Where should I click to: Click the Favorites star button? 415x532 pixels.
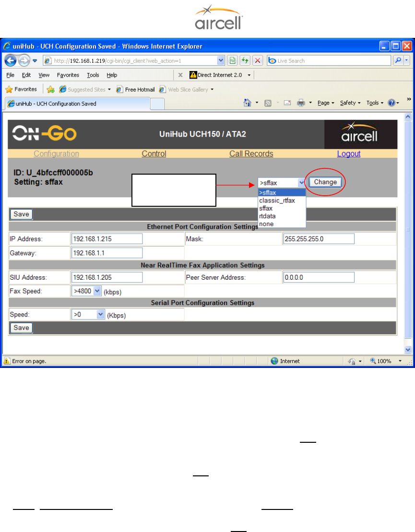[22, 89]
